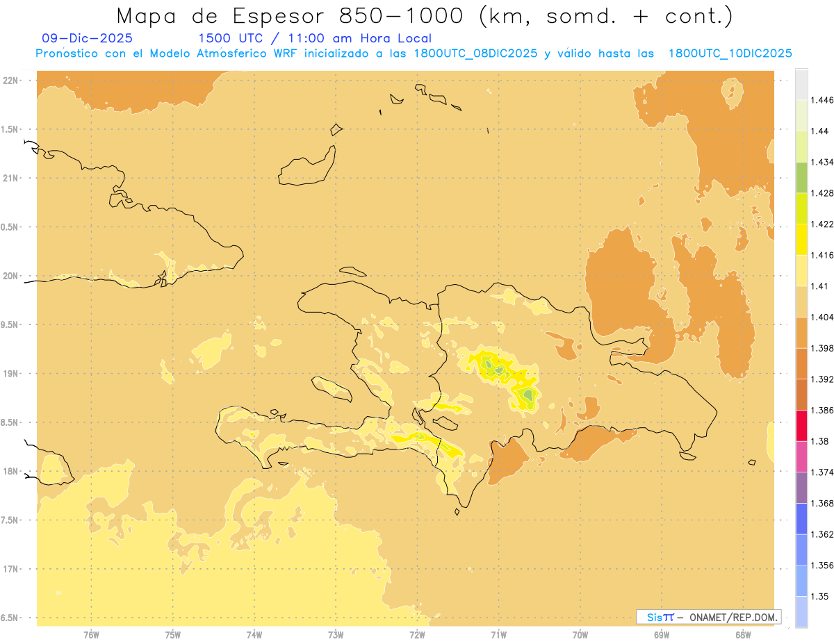
Task: Select the '70W' longitude label
Action: 580,635
